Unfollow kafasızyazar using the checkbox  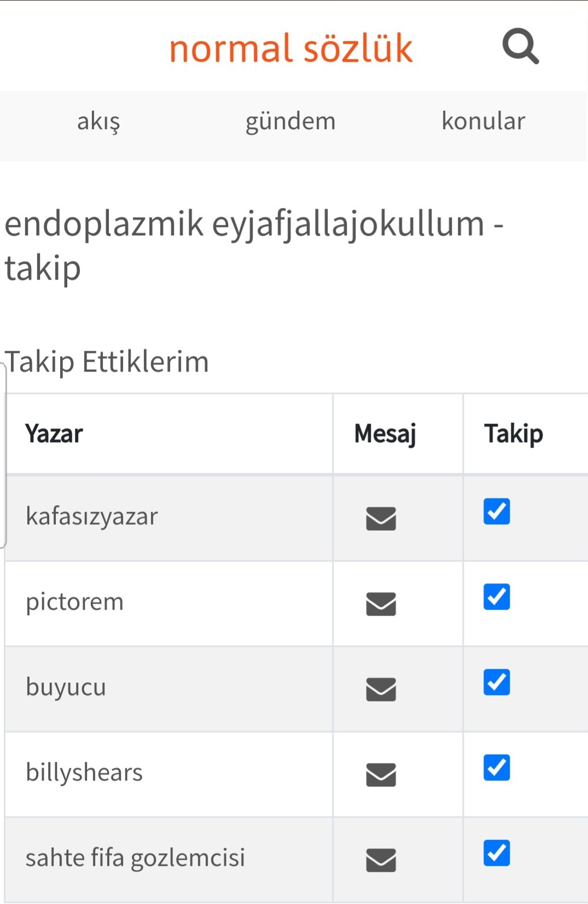coord(497,511)
